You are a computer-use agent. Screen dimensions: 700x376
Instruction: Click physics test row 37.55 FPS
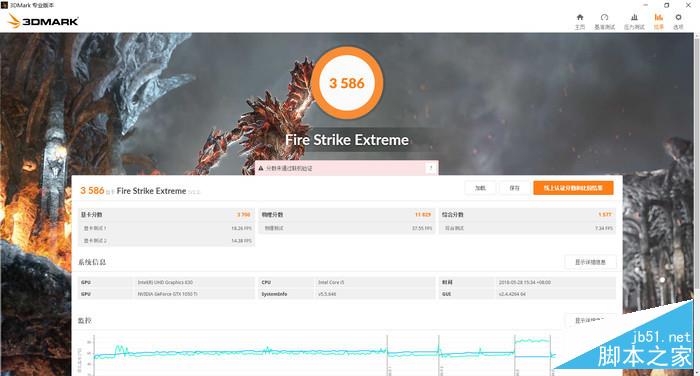click(347, 228)
